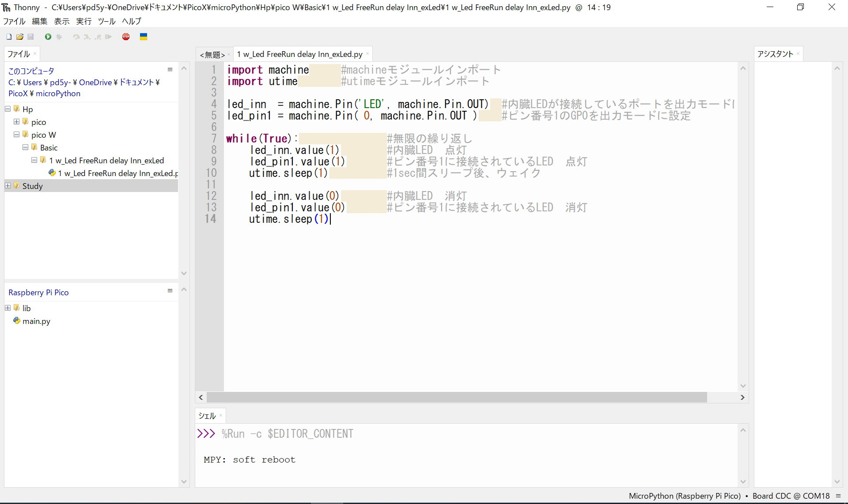Click the New file toolbar icon
Screen dimensions: 848x504
click(9, 37)
